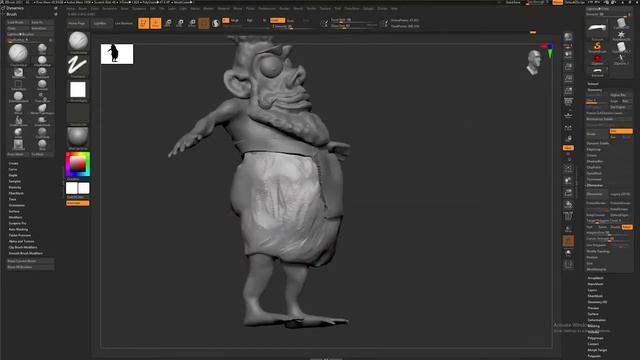Viewport: 640px width, 360px height.
Task: Activate the Move transform mode in top shelf
Action: [x=168, y=23]
